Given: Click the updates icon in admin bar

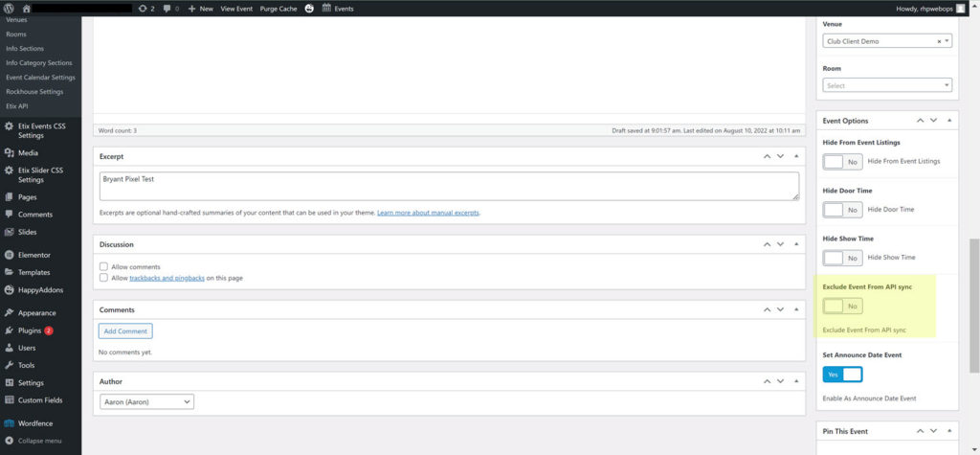Looking at the screenshot, I should (142, 8).
